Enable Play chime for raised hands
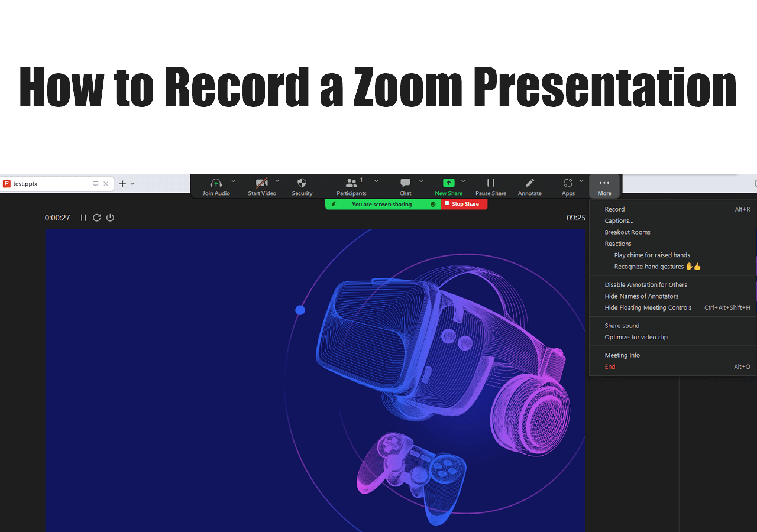The width and height of the screenshot is (757, 532). (x=652, y=255)
